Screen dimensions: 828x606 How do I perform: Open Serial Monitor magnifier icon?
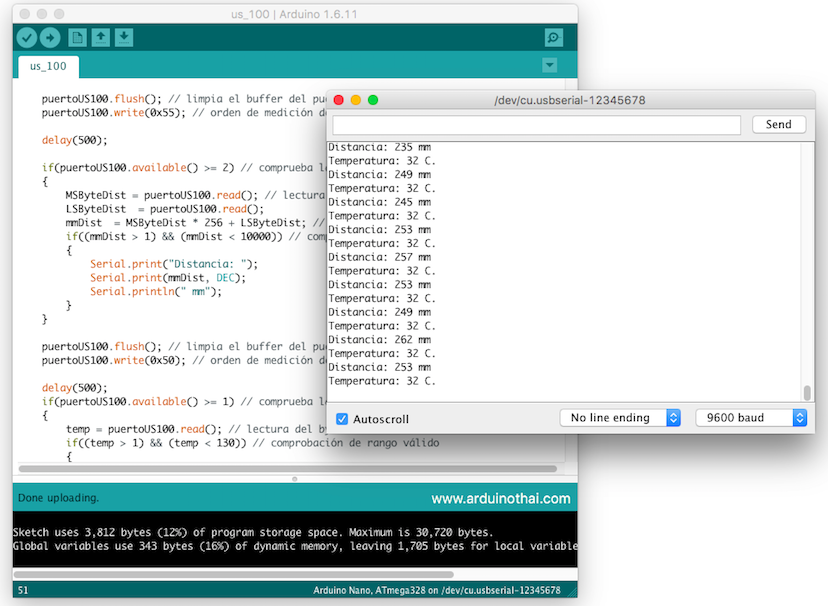click(553, 37)
